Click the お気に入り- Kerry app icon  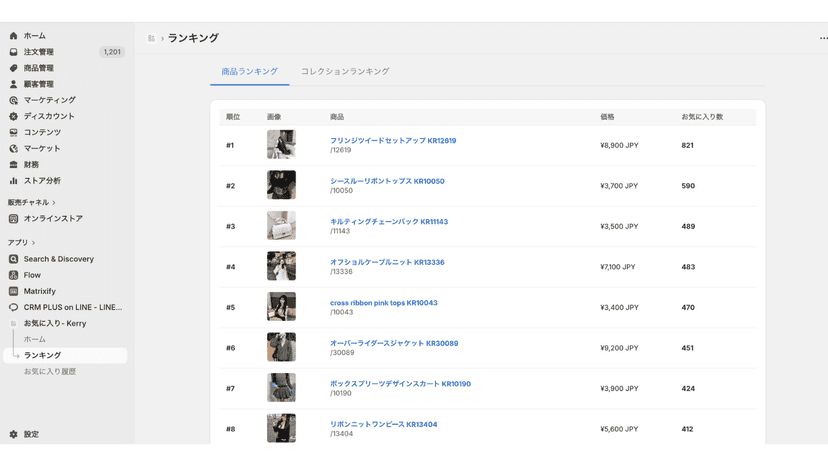point(14,323)
